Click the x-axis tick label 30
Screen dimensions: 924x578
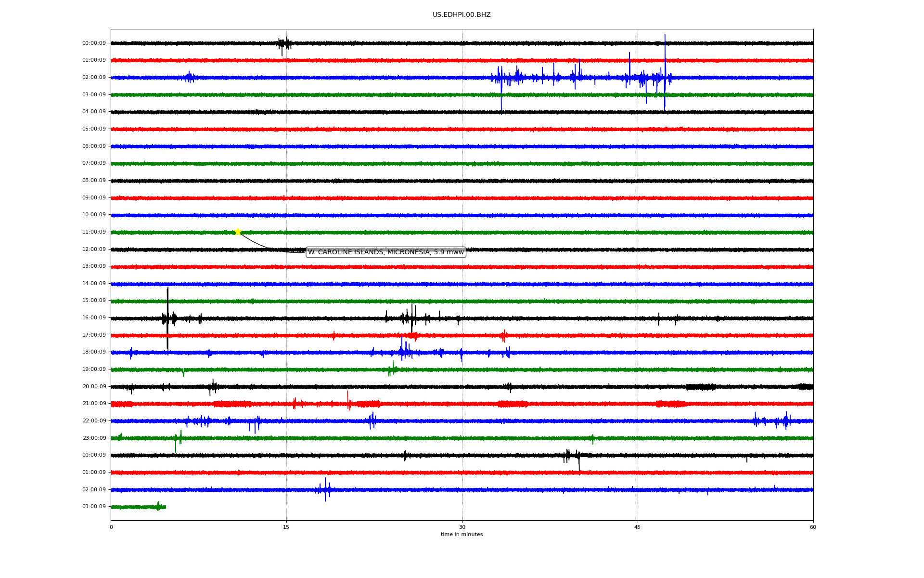tap(462, 527)
